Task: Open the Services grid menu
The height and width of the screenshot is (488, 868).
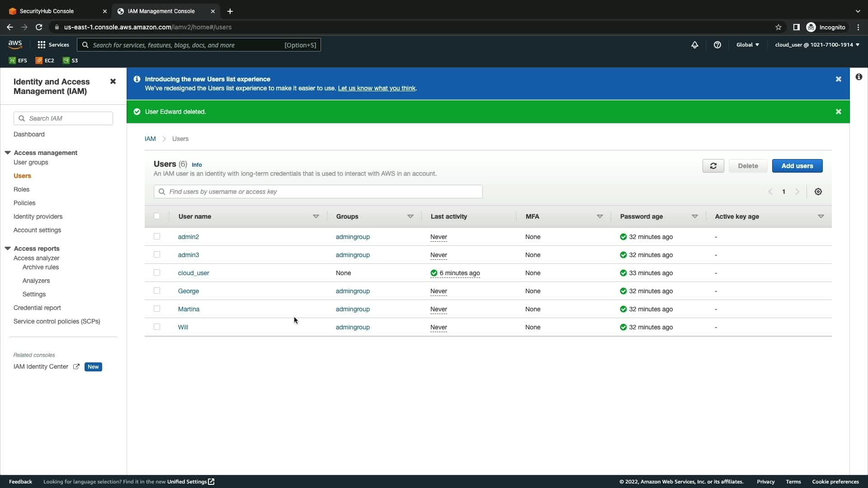Action: tap(53, 45)
